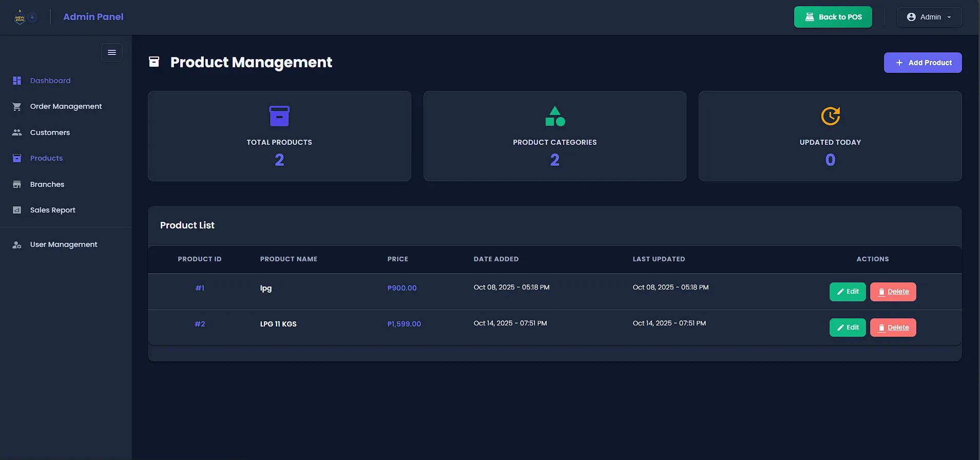Click the pencil icon in lpg row
The height and width of the screenshot is (460, 980).
click(x=840, y=292)
